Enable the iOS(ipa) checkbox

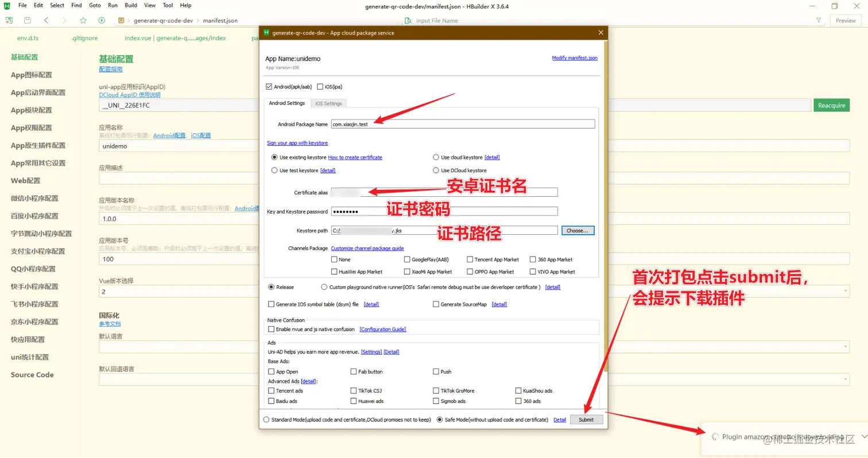[x=320, y=87]
